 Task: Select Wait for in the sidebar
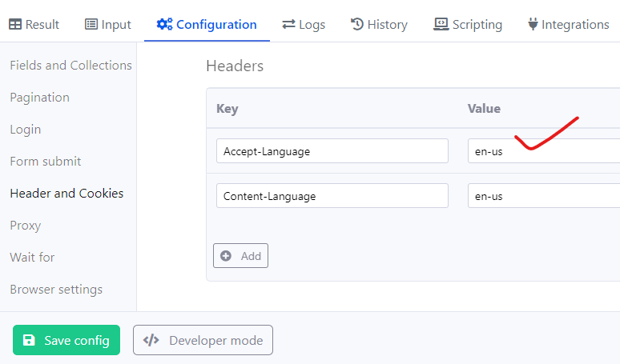[x=32, y=258]
